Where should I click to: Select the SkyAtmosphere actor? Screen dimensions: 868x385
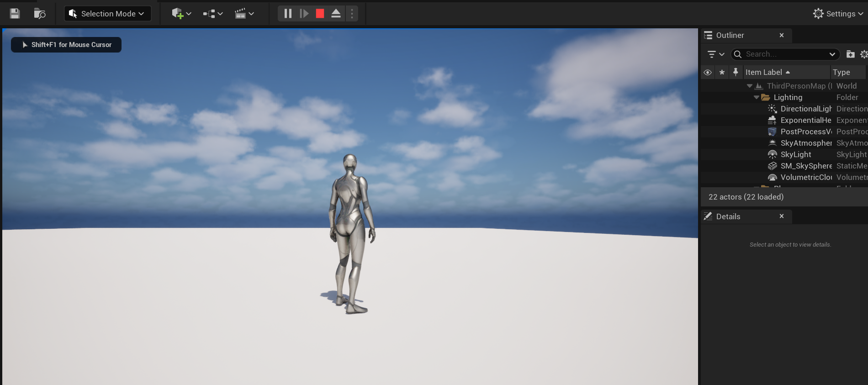[784, 143]
